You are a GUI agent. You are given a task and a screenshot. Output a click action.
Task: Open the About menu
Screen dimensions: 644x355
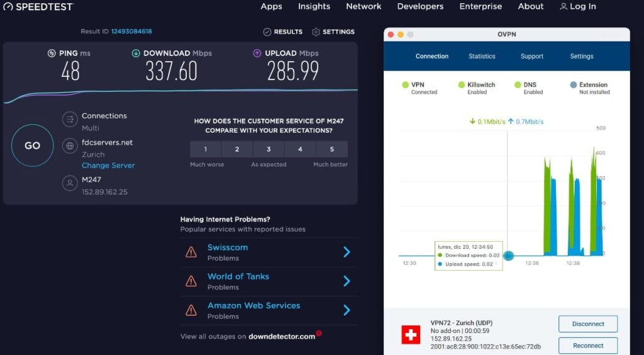tap(531, 6)
